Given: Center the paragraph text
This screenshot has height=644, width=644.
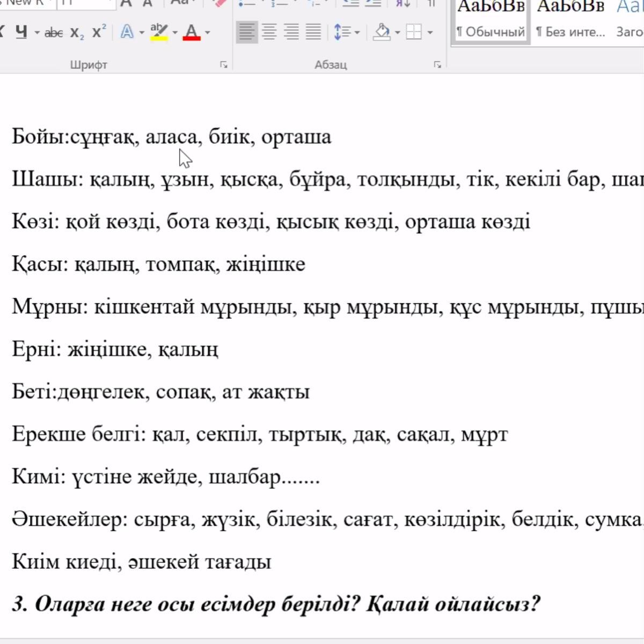Looking at the screenshot, I should pos(269,33).
